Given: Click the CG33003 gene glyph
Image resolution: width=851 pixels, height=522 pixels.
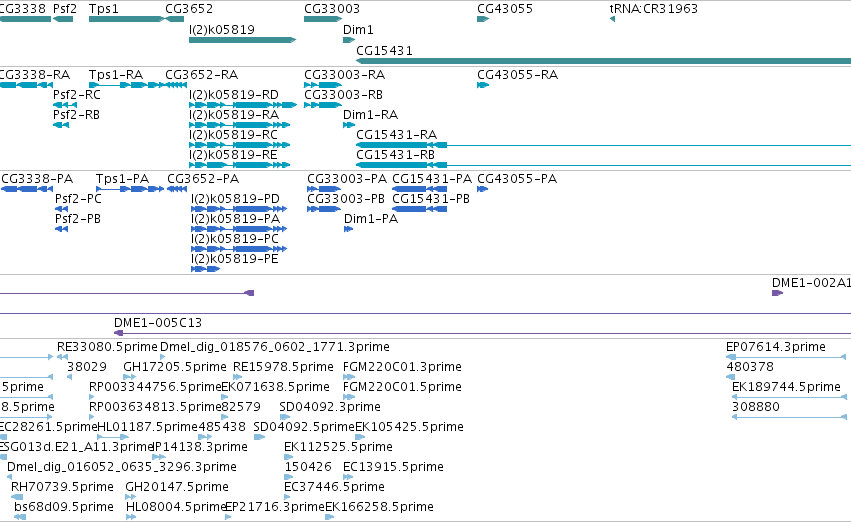Looking at the screenshot, I should tap(322, 19).
